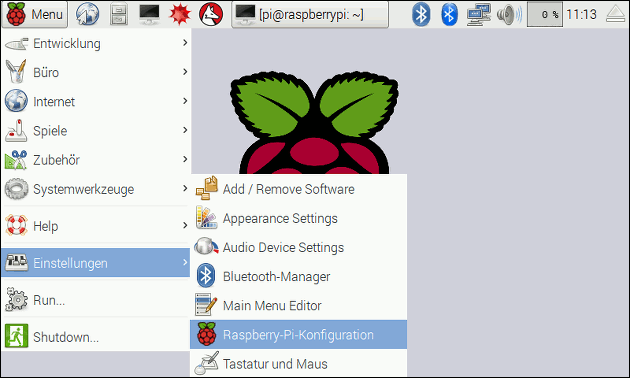
Task: Click the first Bluetooth tray icon
Action: pos(421,14)
